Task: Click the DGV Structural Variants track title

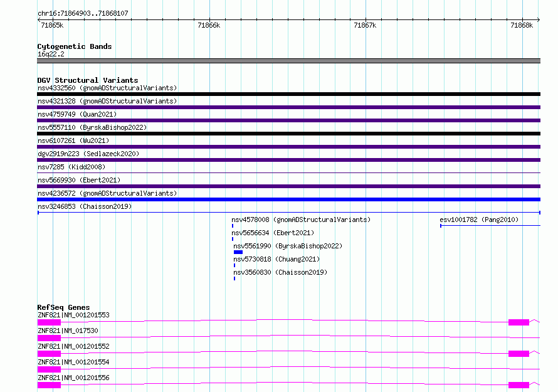Action: (88, 80)
